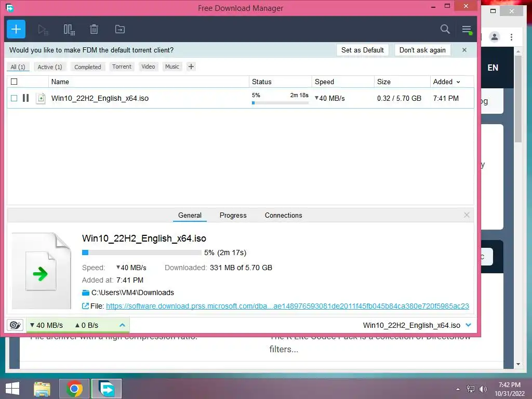Select the All (1) filter tab
Screen dimensions: 532x399
(x=18, y=67)
